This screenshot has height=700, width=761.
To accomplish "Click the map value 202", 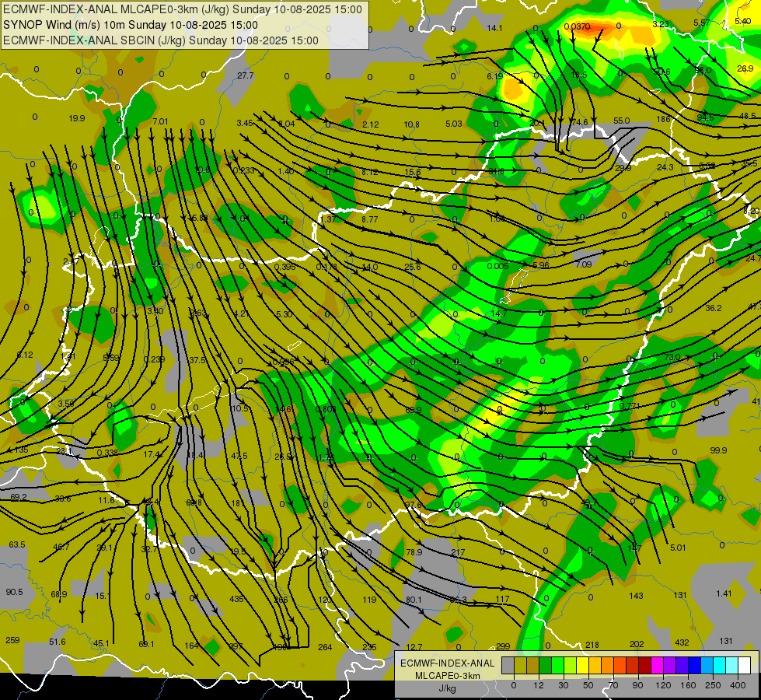I will [637, 644].
